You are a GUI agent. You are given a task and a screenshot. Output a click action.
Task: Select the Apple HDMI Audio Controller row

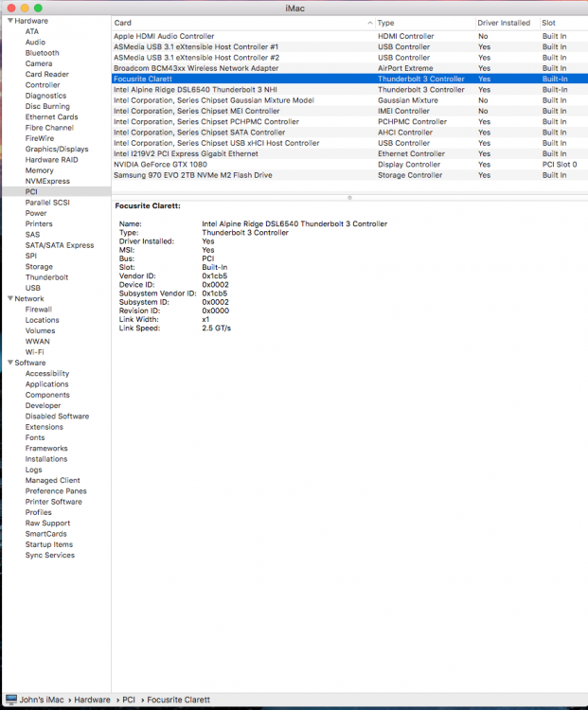tap(349, 36)
